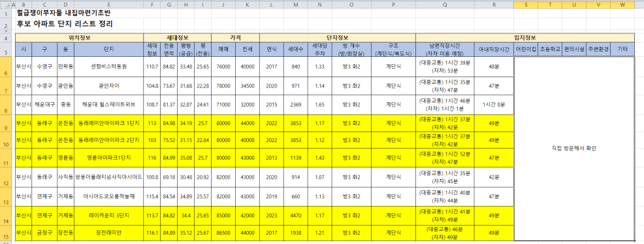Select column header W
This screenshot has height=244, width=644.
coord(622,4)
